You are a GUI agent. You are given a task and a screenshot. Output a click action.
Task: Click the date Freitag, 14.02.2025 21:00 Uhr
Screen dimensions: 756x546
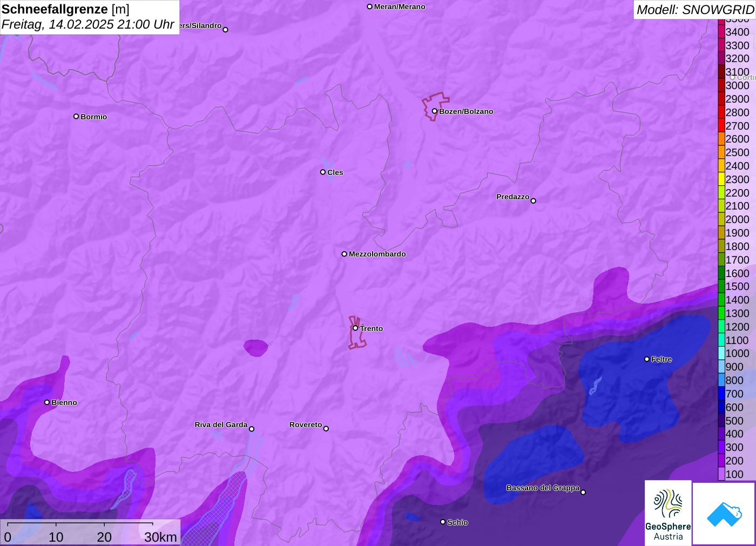coord(88,24)
